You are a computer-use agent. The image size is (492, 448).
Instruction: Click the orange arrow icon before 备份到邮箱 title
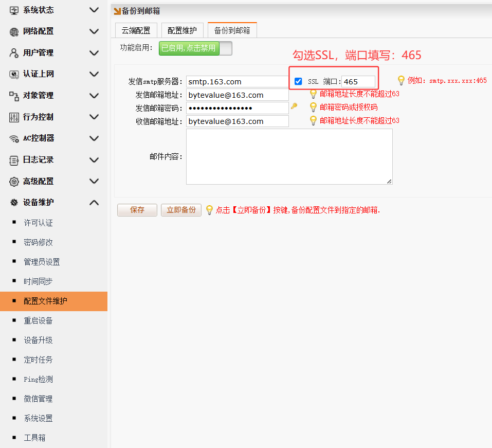pyautogui.click(x=117, y=11)
